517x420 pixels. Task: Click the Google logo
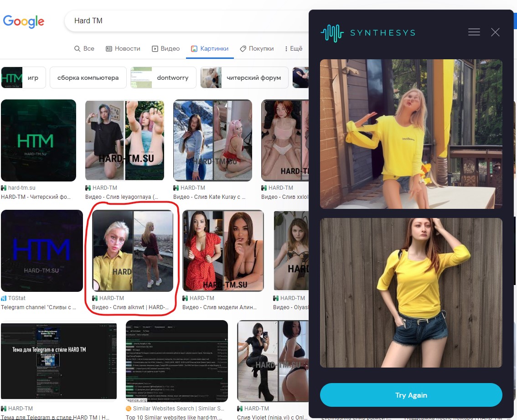click(x=23, y=21)
